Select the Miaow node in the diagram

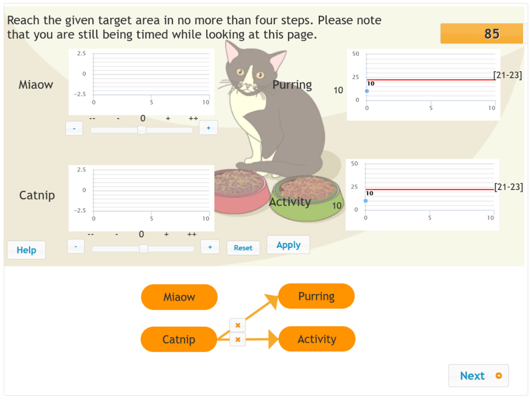pyautogui.click(x=179, y=297)
